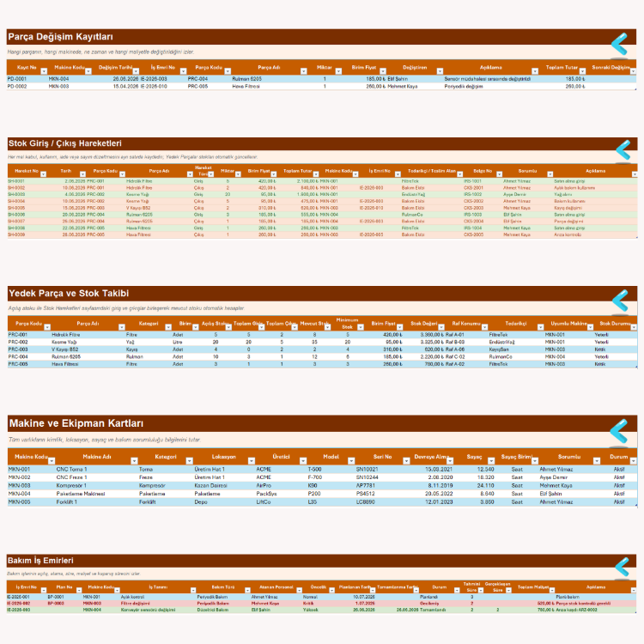Viewport: 644px width, 644px height.
Task: Open the Üretici filter dropdown
Action: click(x=303, y=461)
